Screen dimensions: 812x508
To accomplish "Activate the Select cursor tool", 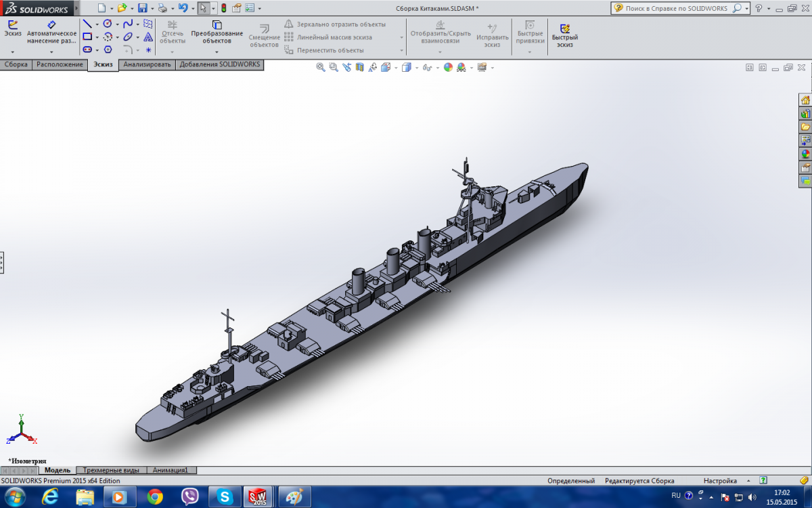I will tap(203, 8).
